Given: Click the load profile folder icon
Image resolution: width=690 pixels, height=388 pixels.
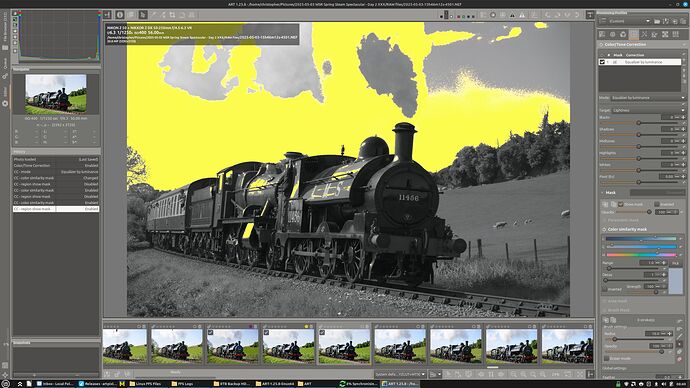Looking at the screenshot, I should (x=657, y=21).
